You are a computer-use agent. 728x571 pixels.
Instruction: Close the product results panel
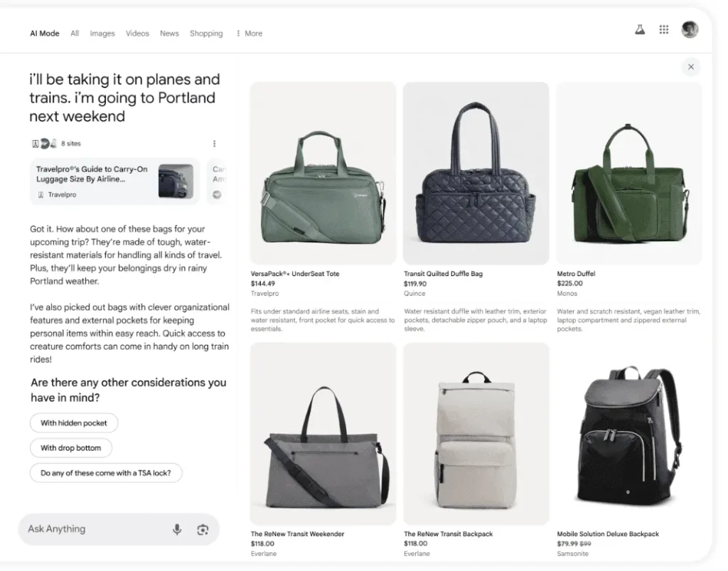(x=690, y=67)
